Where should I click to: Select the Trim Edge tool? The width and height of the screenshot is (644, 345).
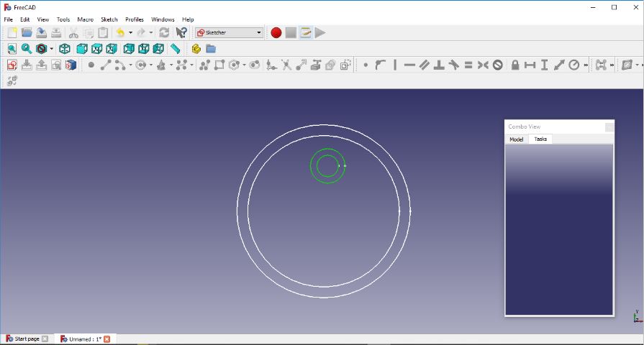pos(286,65)
